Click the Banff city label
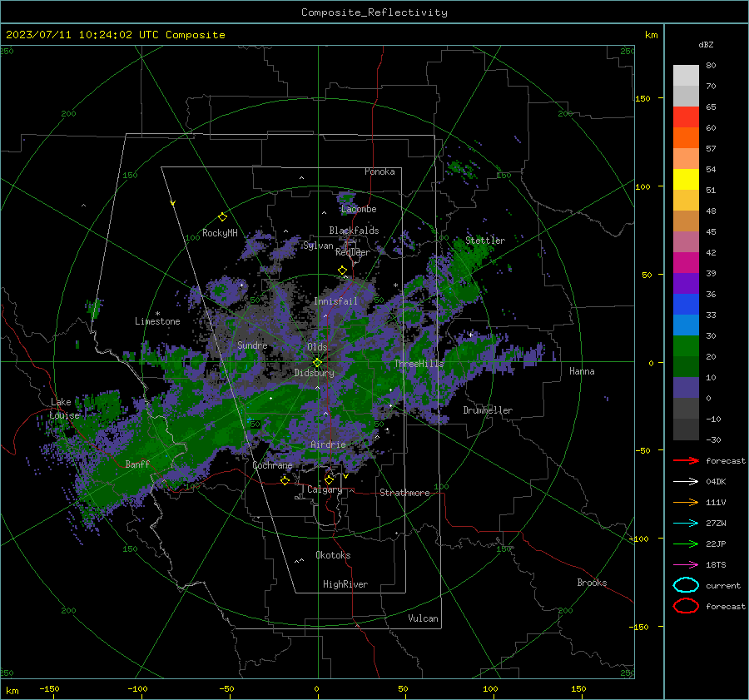 coord(137,464)
